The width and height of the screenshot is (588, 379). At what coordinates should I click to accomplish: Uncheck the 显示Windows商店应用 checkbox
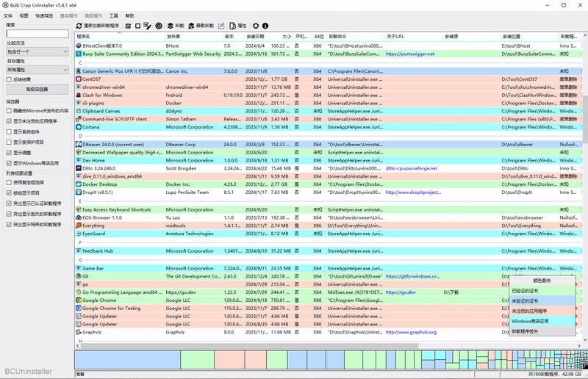(8, 162)
